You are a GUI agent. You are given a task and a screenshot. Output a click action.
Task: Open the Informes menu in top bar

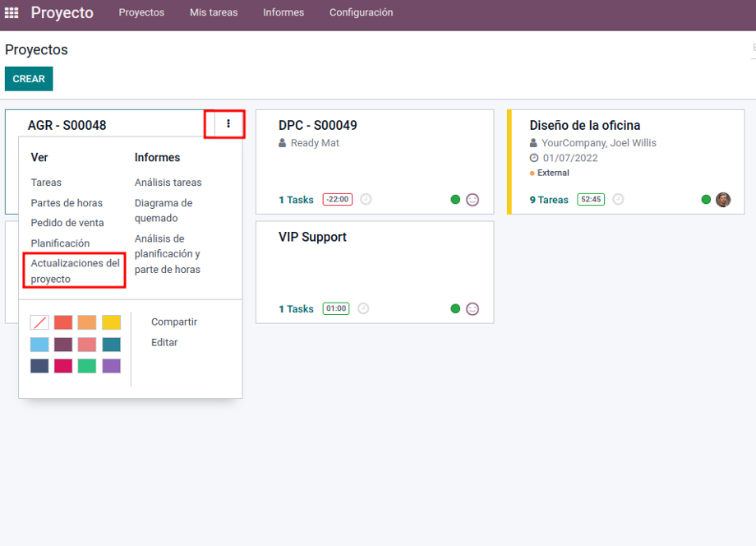283,12
